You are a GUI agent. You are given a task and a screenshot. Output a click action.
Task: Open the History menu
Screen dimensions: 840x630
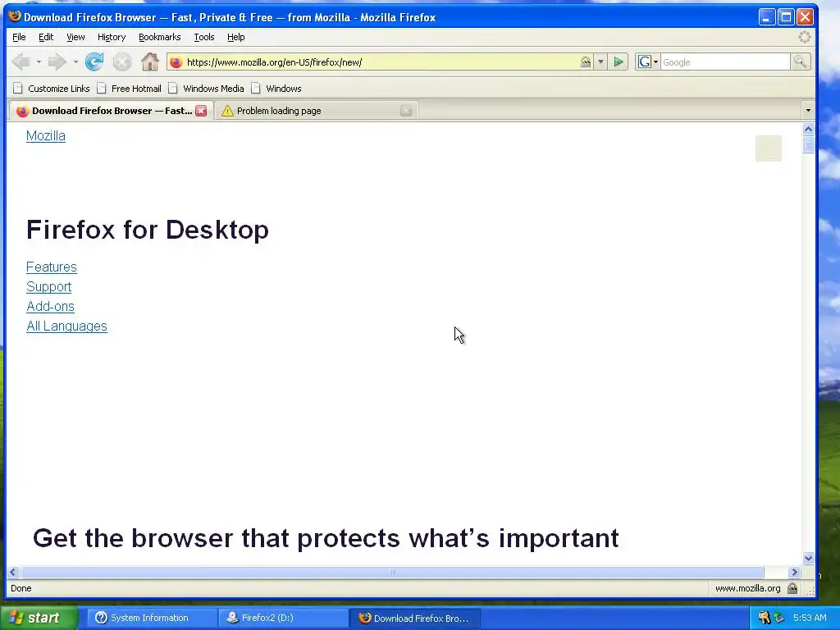112,37
